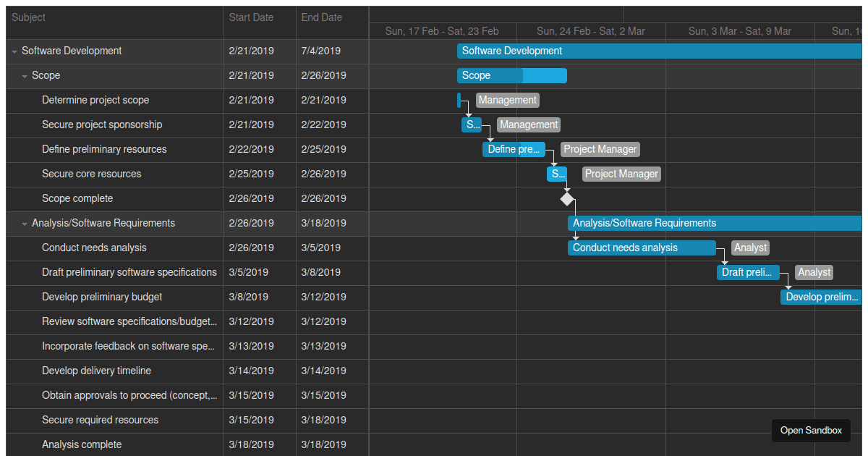868x456 pixels.
Task: Select the Conduct needs analysis task bar
Action: [x=641, y=248]
